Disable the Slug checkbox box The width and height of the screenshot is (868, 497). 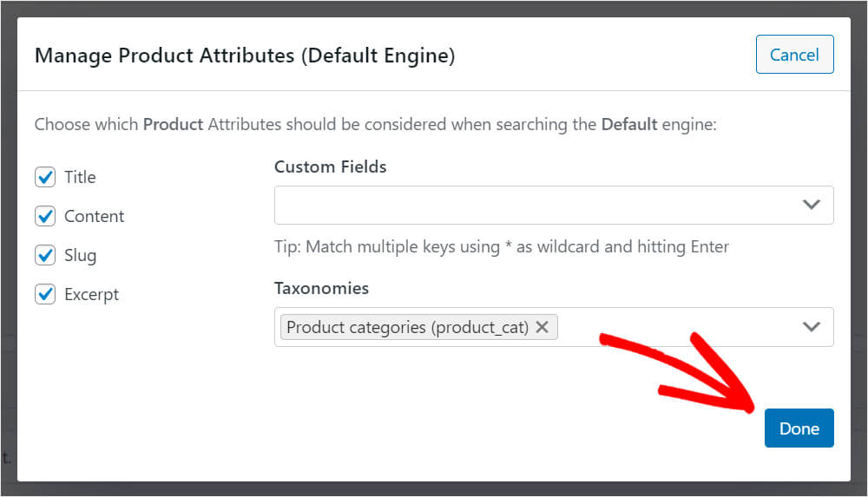point(45,255)
